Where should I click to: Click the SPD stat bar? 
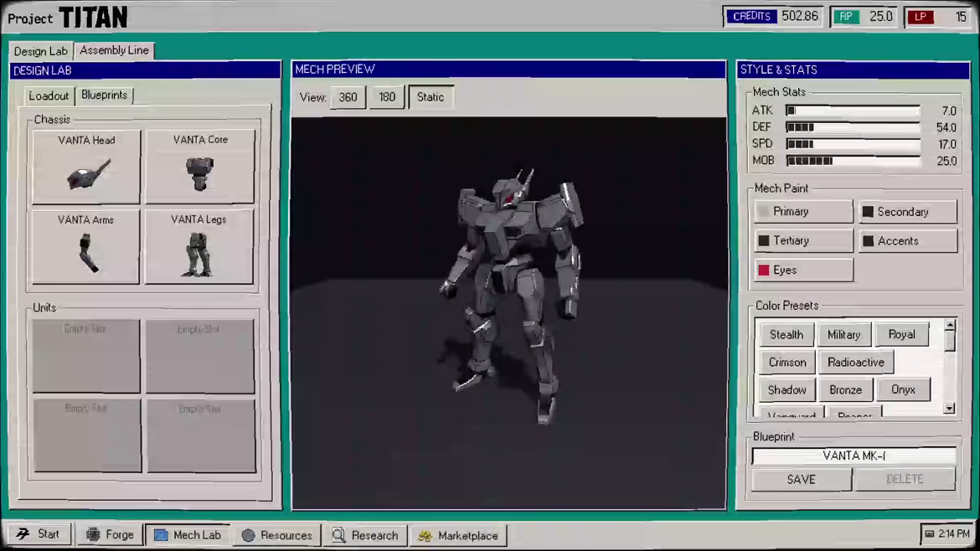(x=854, y=144)
